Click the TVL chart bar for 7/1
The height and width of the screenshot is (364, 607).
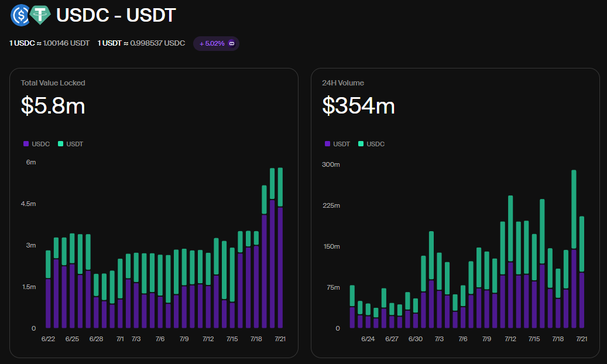pyautogui.click(x=120, y=294)
